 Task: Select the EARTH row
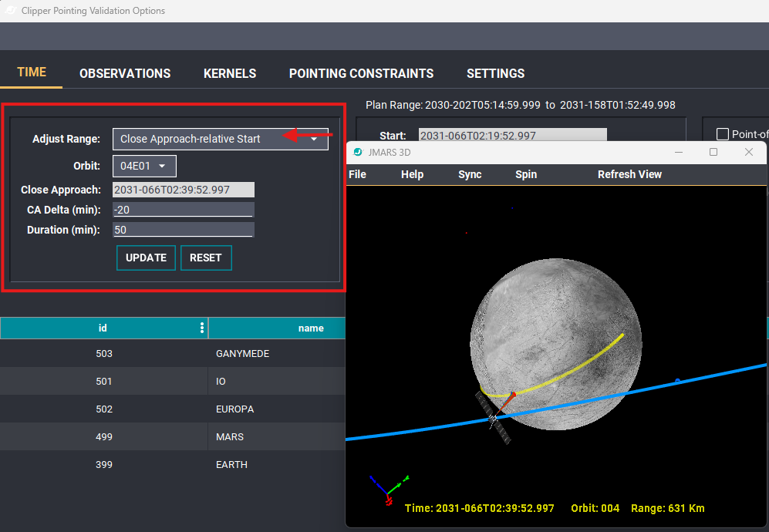coord(173,464)
